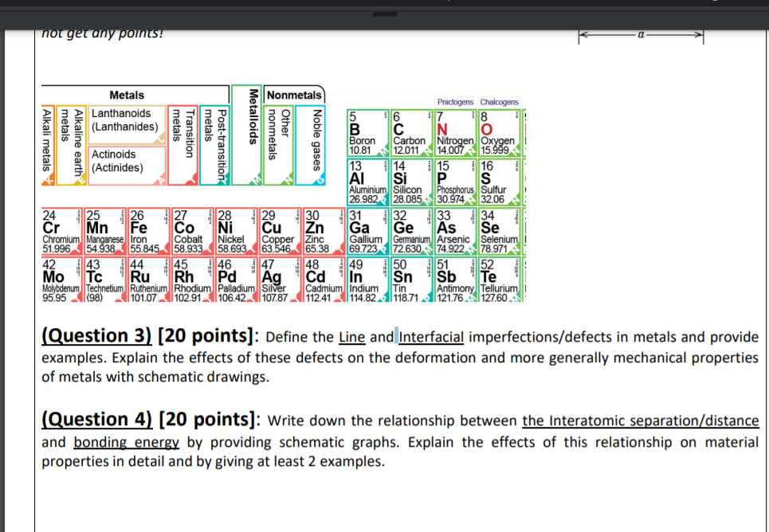Click the Cobalt element cell
This screenshot has width=769, height=532.
pyautogui.click(x=193, y=232)
